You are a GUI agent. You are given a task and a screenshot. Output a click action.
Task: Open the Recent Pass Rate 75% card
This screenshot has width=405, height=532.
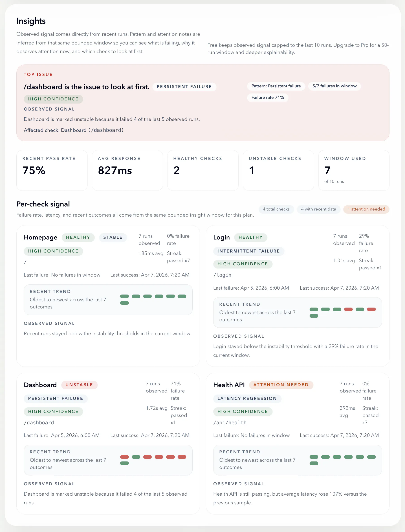52,170
